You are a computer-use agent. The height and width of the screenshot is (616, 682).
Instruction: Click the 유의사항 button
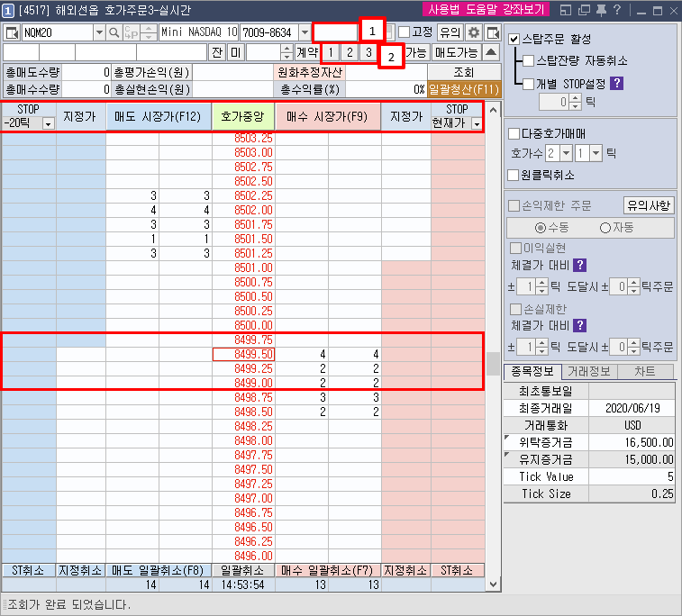pyautogui.click(x=649, y=205)
